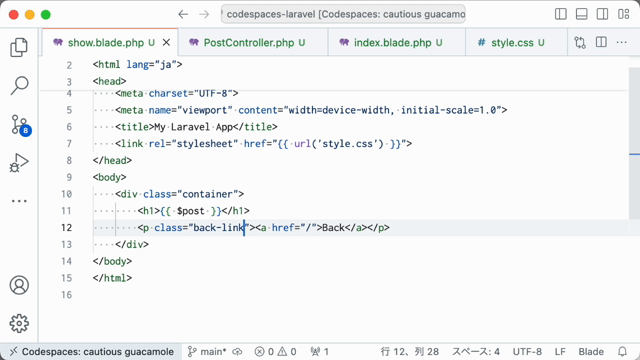Toggle the secondary side bar layout button

point(602,14)
